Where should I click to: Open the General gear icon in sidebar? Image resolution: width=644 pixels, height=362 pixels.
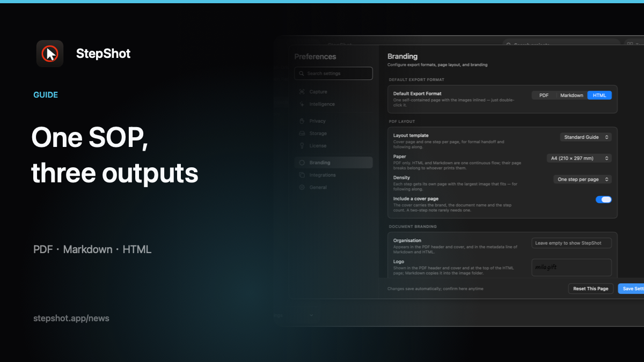click(302, 187)
